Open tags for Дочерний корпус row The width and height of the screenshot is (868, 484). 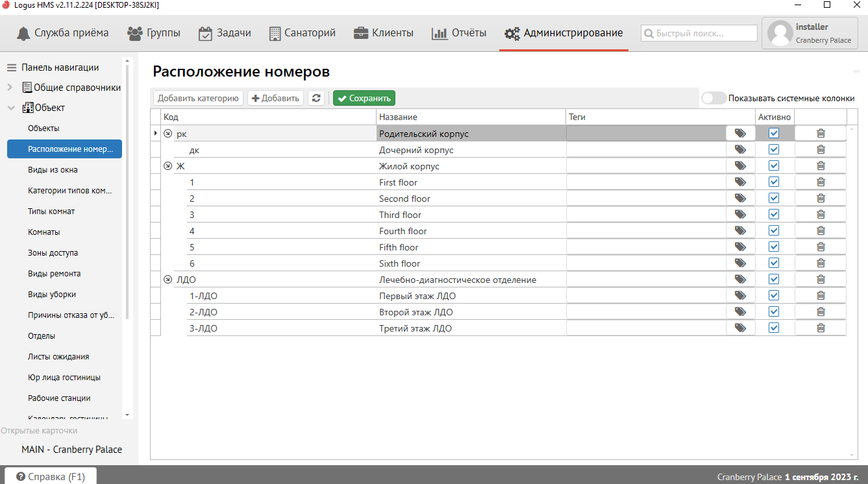tap(740, 149)
